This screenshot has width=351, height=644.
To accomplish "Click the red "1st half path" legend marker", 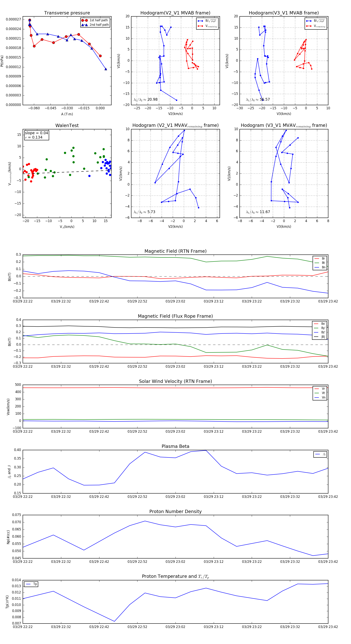I will 84,20.
